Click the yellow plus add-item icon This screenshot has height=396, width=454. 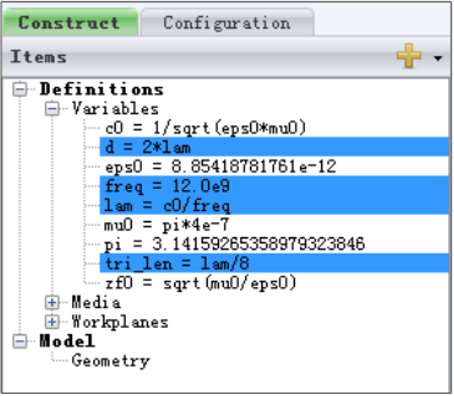click(x=409, y=56)
